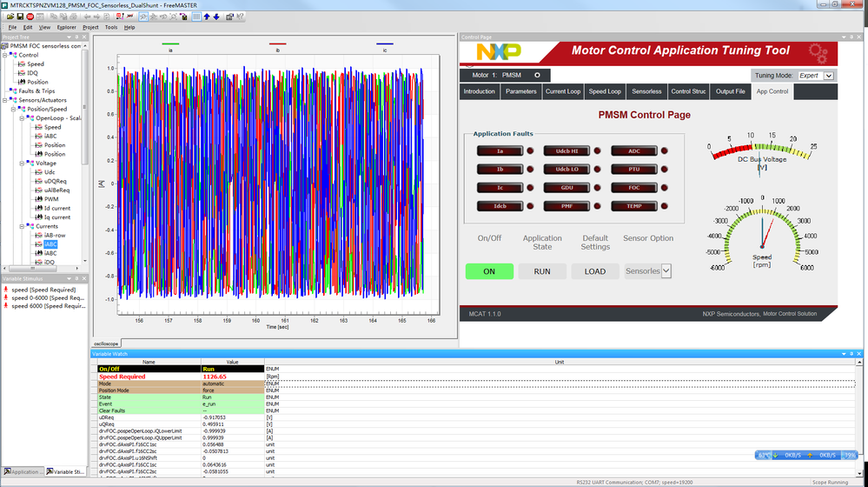The height and width of the screenshot is (487, 868).
Task: Toggle the fast-access grid icon beside STOP
Action: (40, 17)
